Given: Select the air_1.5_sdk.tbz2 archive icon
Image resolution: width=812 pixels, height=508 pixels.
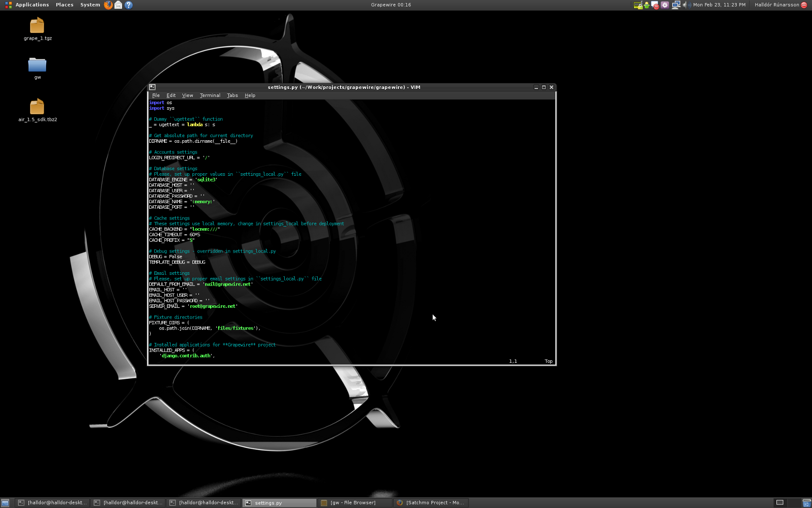Looking at the screenshot, I should [37, 107].
